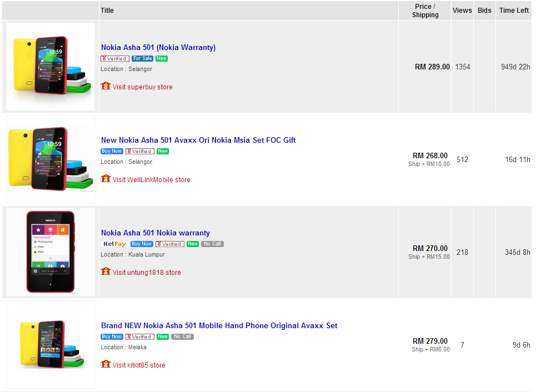Click the third listing's red phone thumbnail
Screen dimensions: 541x392
(x=51, y=252)
